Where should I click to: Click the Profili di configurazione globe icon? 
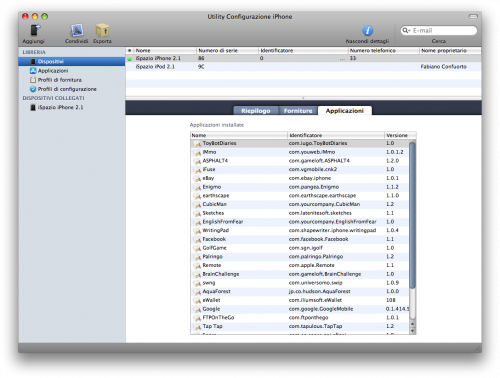(x=33, y=89)
